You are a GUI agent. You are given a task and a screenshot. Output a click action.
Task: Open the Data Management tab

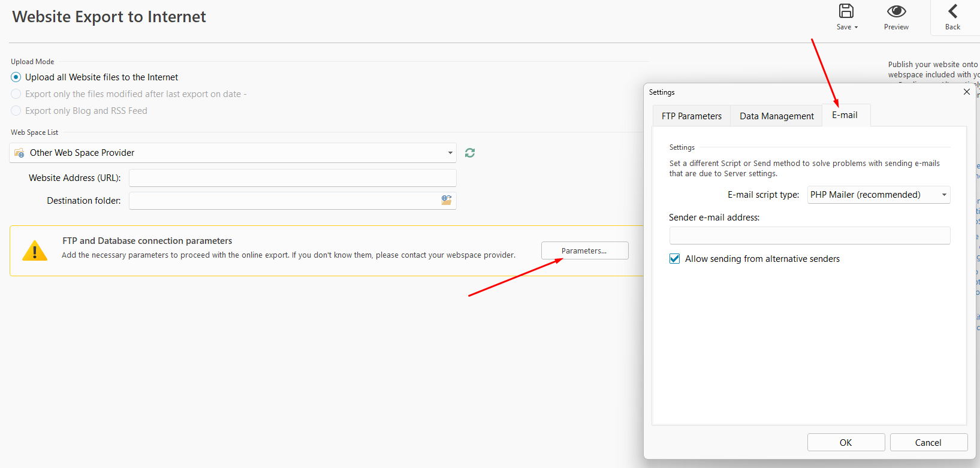click(776, 116)
